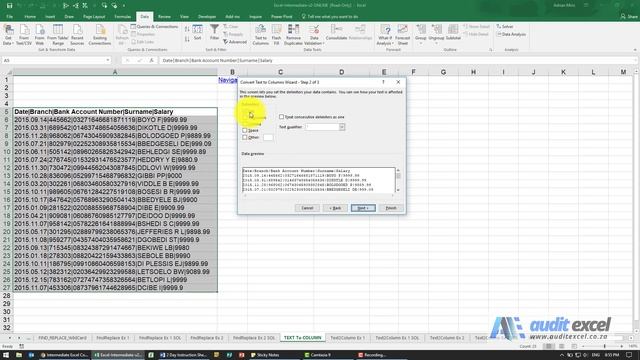Open the Outline group dialog launcher
This screenshot has width=640, height=360.
[491, 50]
